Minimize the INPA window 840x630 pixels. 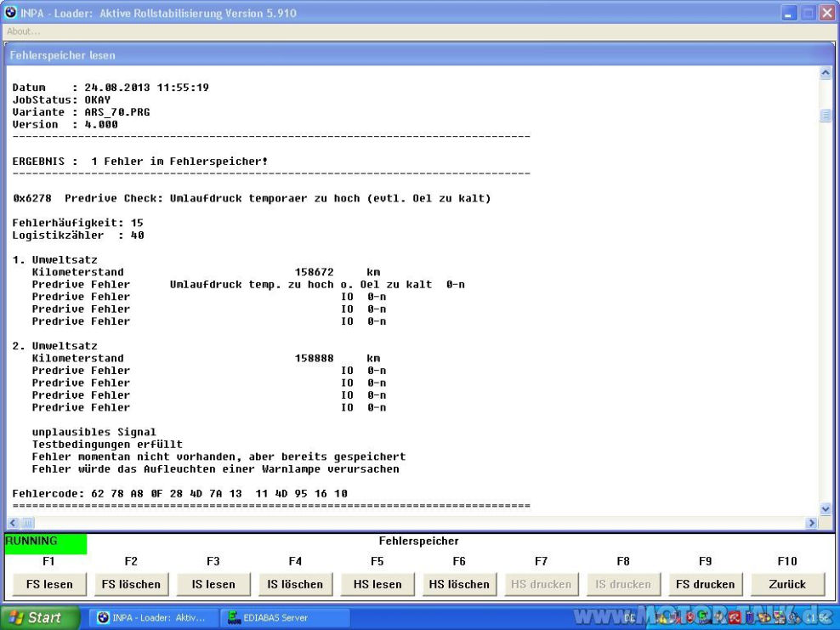[789, 14]
